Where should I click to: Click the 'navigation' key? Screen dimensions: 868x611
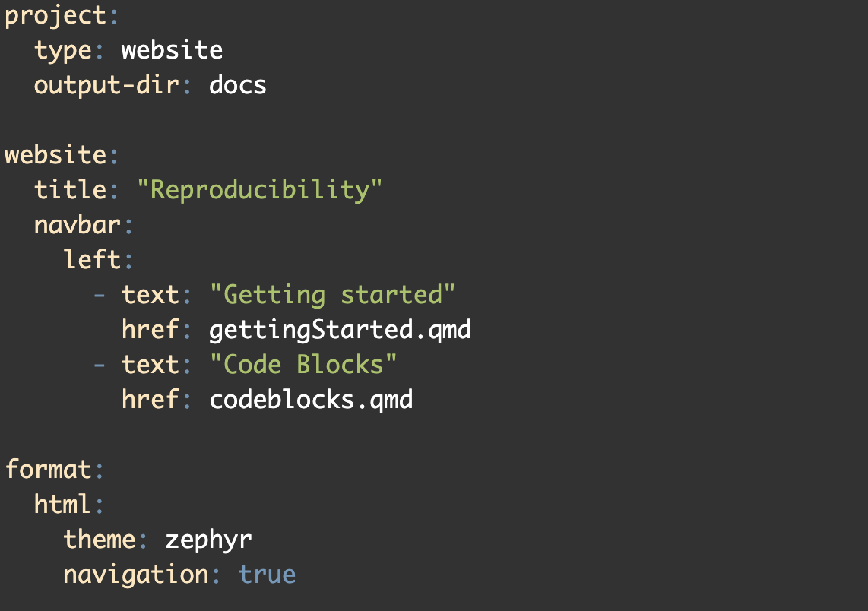(x=135, y=575)
